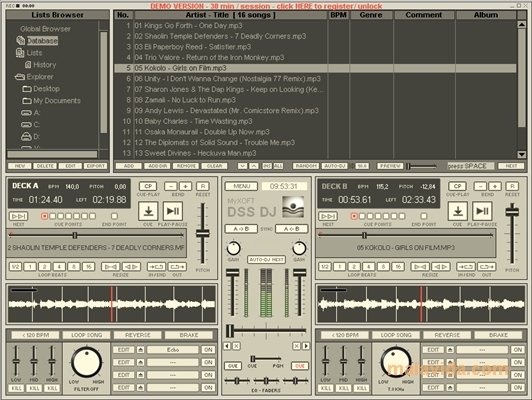
Task: Toggle Deck A end point box
Action: point(114,216)
